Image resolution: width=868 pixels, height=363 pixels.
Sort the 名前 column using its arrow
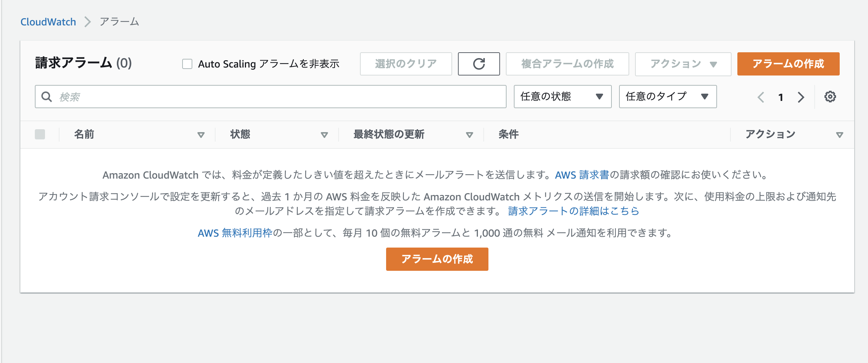202,135
